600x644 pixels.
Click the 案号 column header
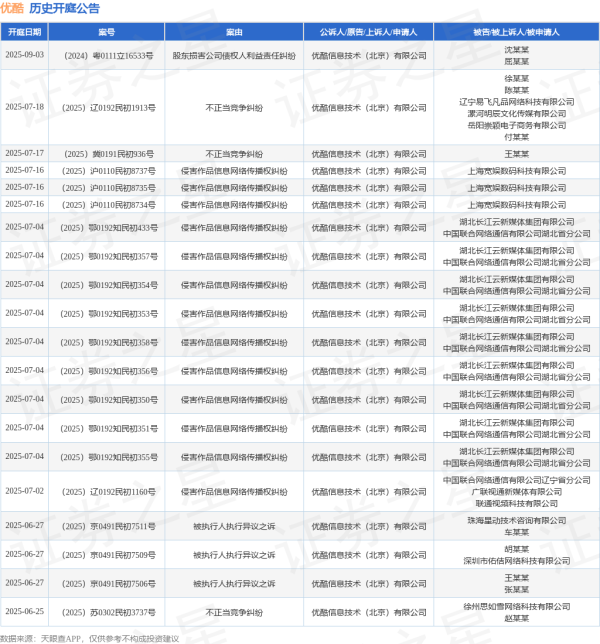click(107, 33)
